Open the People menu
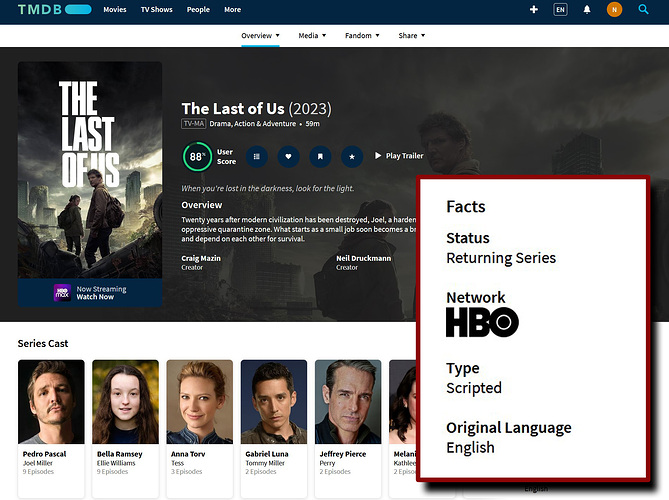669x500 pixels. pos(198,9)
